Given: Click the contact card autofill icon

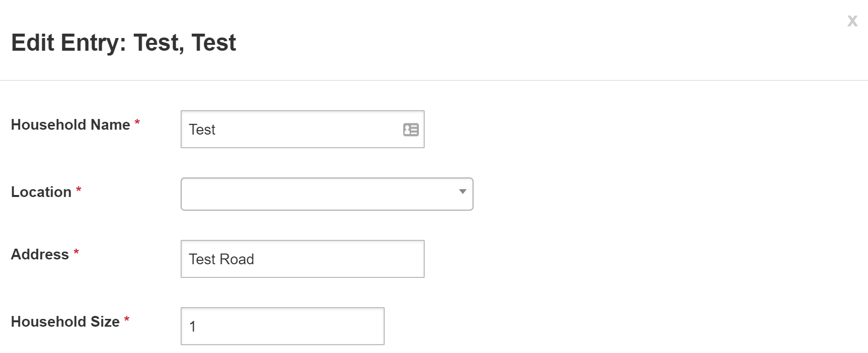Looking at the screenshot, I should (x=411, y=130).
